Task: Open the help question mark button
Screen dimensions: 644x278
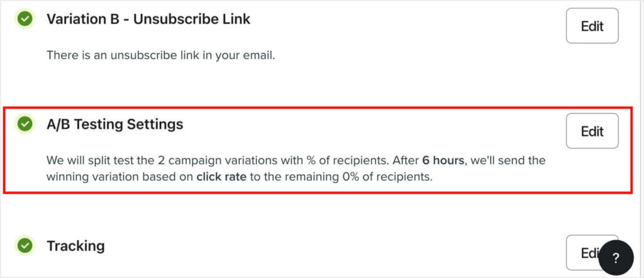Action: point(616,257)
